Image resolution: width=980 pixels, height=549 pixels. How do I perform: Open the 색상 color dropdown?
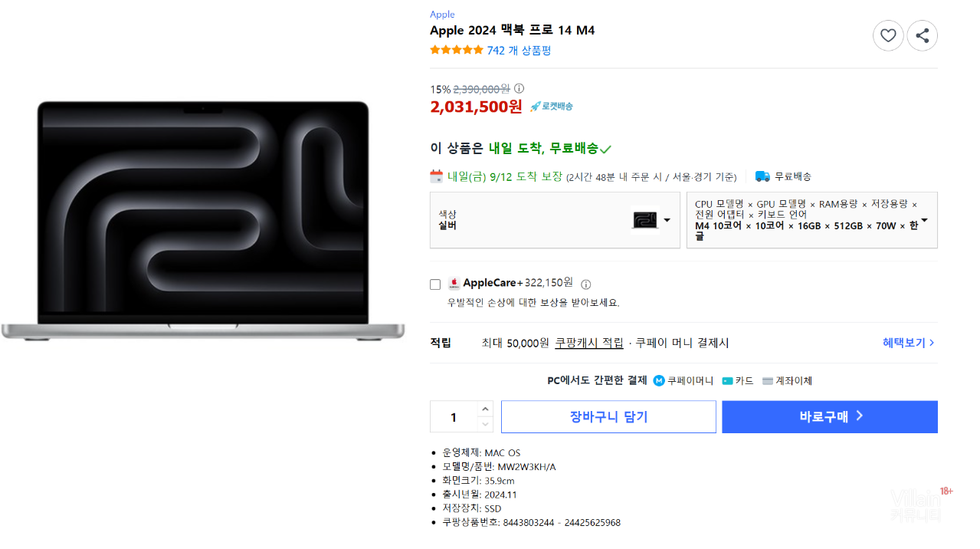click(x=555, y=220)
